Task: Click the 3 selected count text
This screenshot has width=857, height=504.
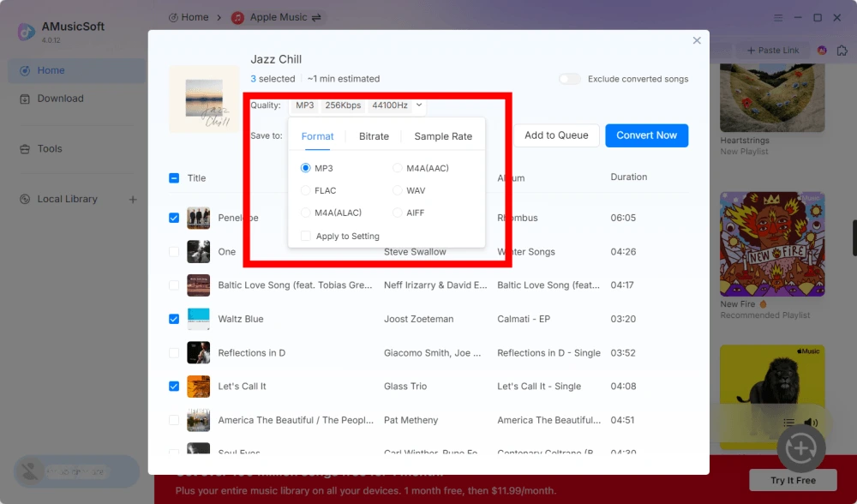Action: tap(273, 79)
